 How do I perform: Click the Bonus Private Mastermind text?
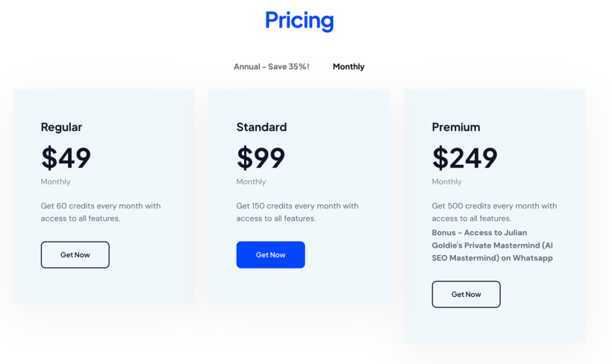[x=492, y=245]
